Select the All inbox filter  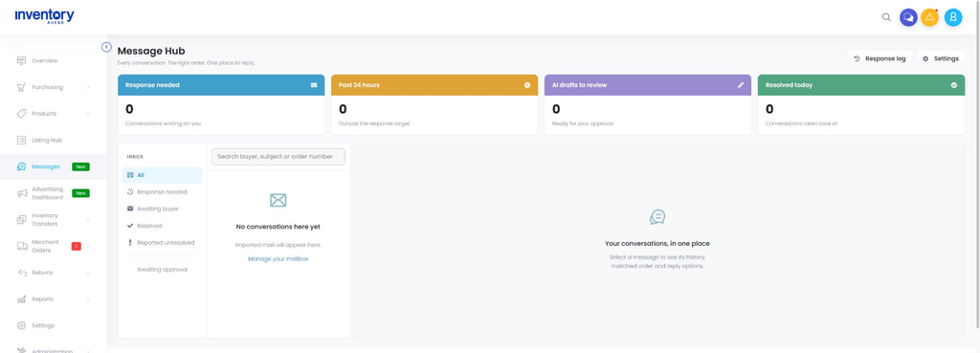coord(163,175)
